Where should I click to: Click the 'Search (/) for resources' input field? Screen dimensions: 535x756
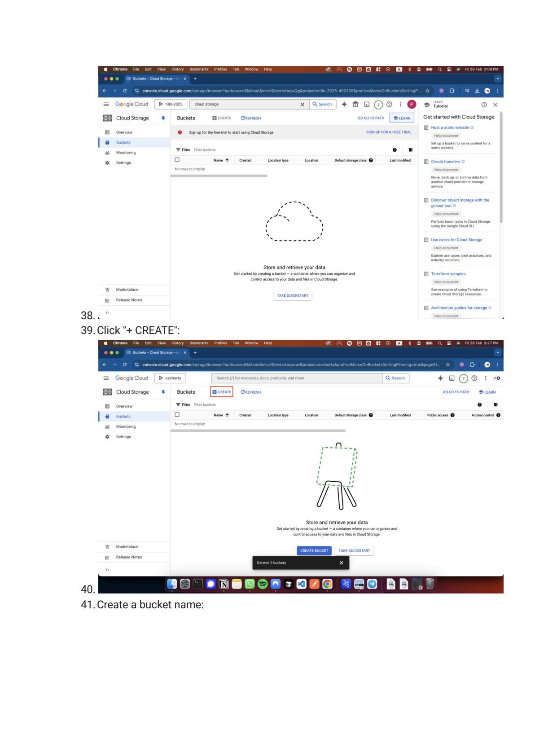coord(297,378)
